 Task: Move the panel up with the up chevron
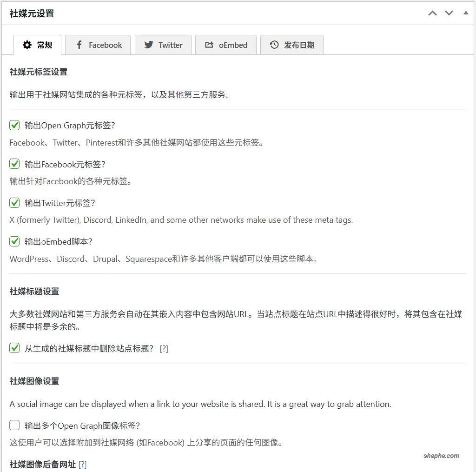432,13
